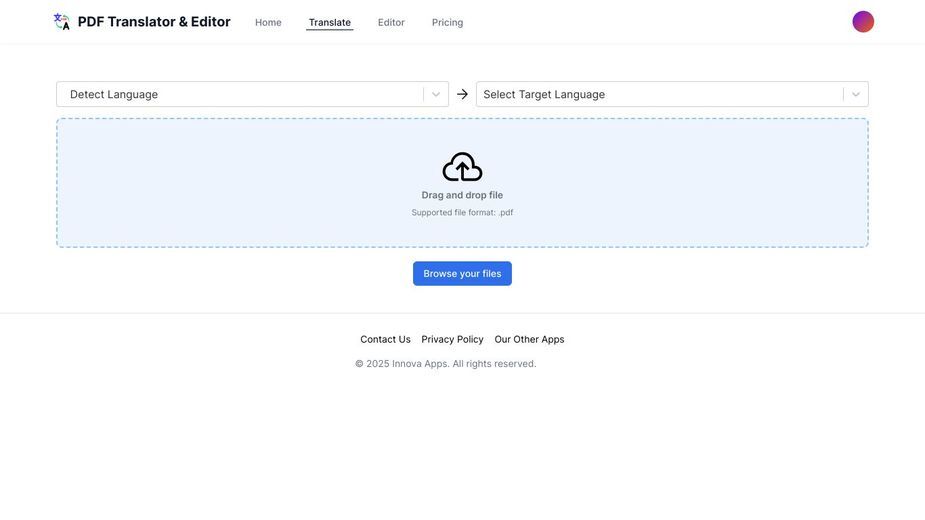Click the PDF Translator & Editor title
The width and height of the screenshot is (925, 520).
154,22
